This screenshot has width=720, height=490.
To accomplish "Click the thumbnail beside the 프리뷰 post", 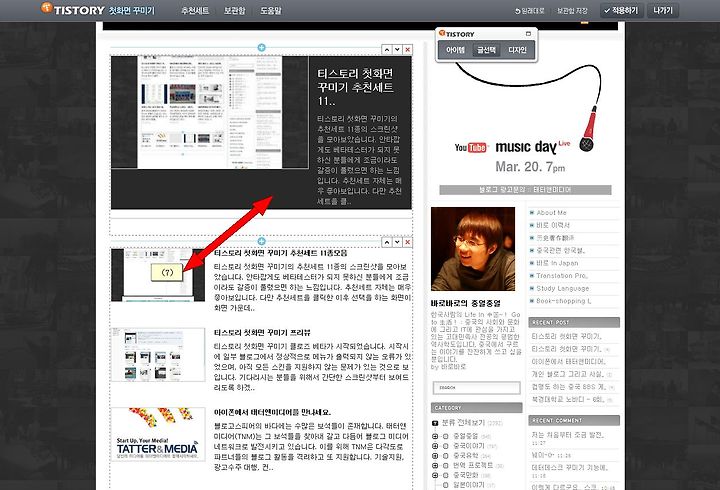I will (x=158, y=355).
